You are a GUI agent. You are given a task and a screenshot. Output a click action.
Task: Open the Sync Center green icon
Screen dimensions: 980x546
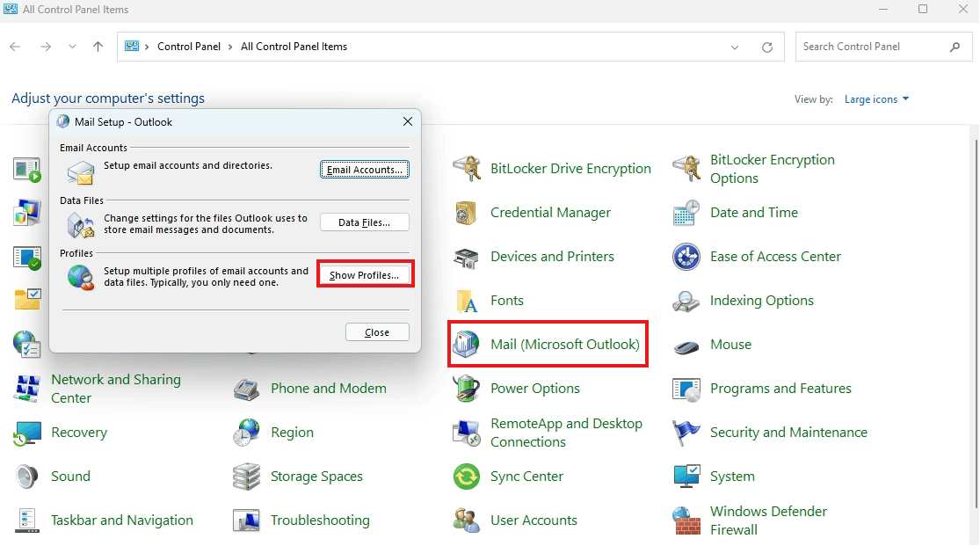click(466, 477)
